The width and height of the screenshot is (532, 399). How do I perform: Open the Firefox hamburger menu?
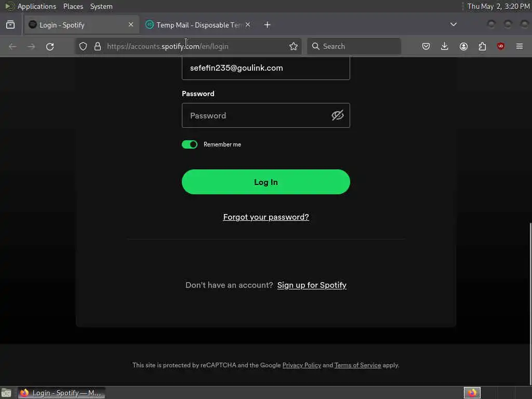pos(520,46)
